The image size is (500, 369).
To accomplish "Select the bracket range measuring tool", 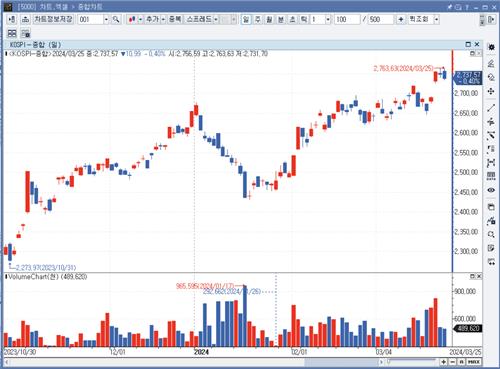I will [x=491, y=163].
